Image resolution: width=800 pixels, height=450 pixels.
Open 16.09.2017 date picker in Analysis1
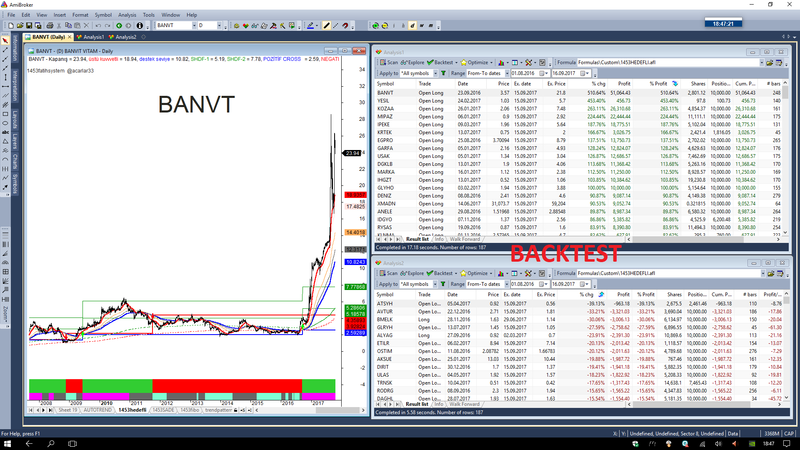pos(585,73)
